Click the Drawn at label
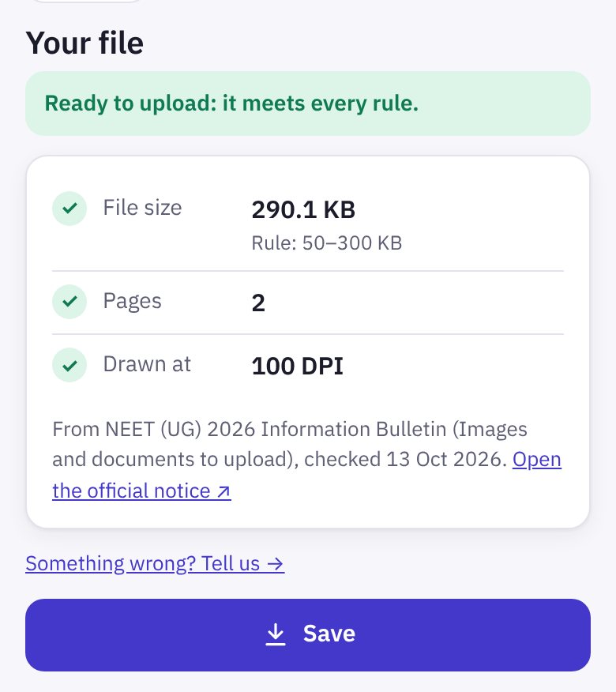The image size is (616, 692). tap(147, 364)
